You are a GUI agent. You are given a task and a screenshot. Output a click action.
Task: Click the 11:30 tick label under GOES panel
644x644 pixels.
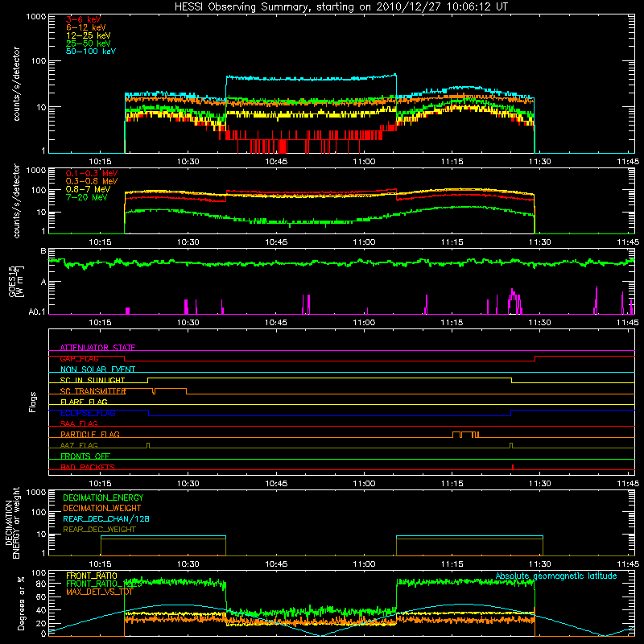pos(539,323)
